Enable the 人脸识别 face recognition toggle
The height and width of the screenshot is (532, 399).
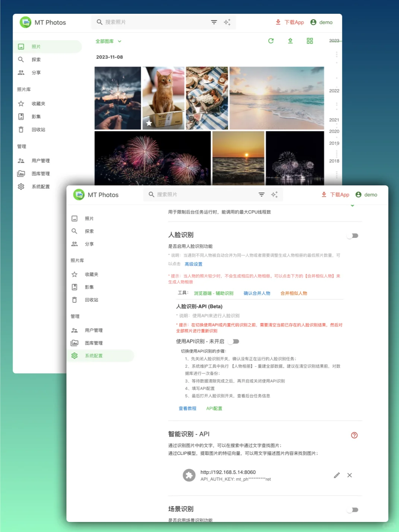tap(352, 235)
